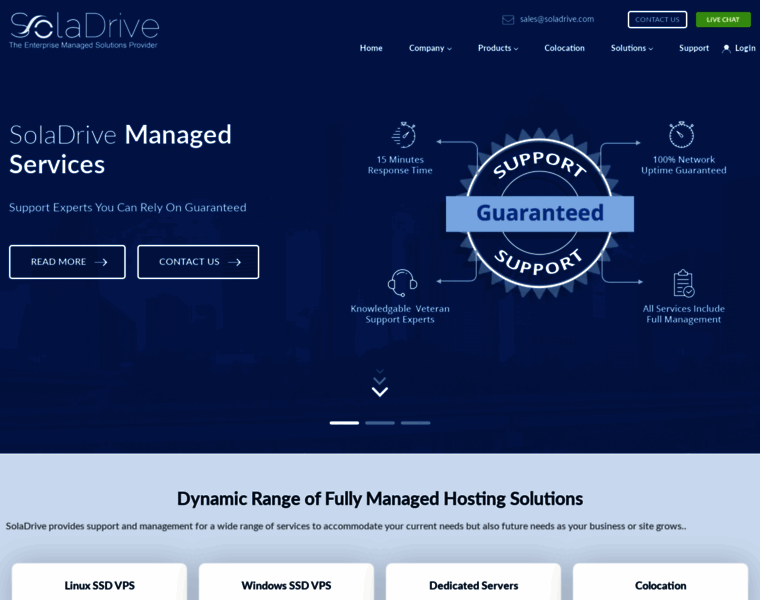This screenshot has width=760, height=600.
Task: Click the clipboard Full Management icon
Action: point(684,283)
